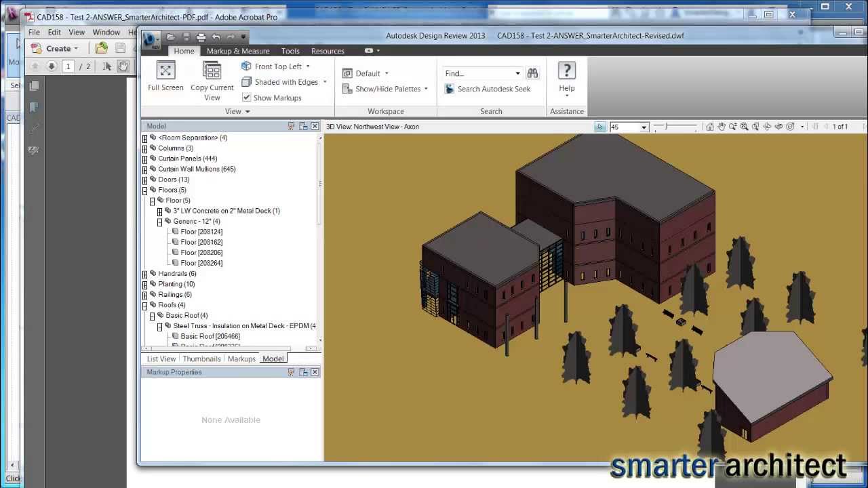Click the Open file icon in quick access toolbar
Screen dimensions: 868x488
tap(171, 37)
